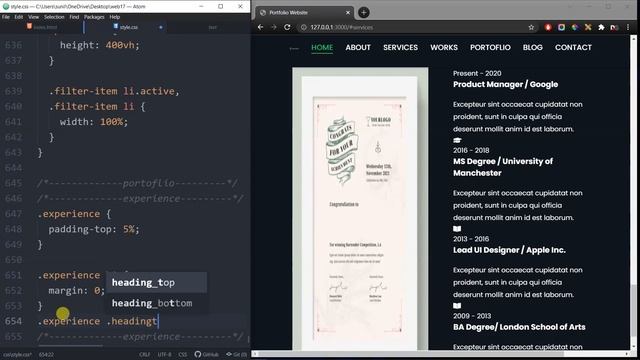Click the 'Present - 2020' date text
This screenshot has height=360, width=640.
[x=477, y=73]
